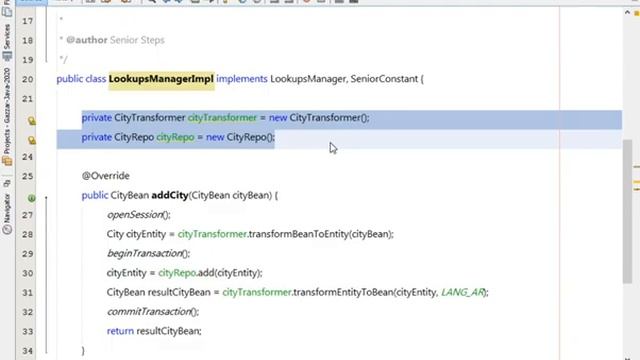640x360 pixels.
Task: Click line number 31 in the gutter
Action: coord(27,293)
